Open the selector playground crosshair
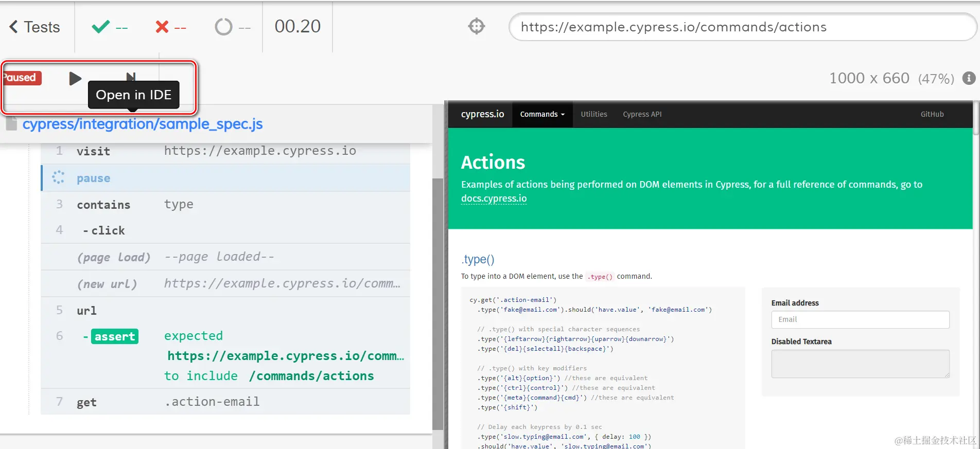980x449 pixels. tap(477, 26)
